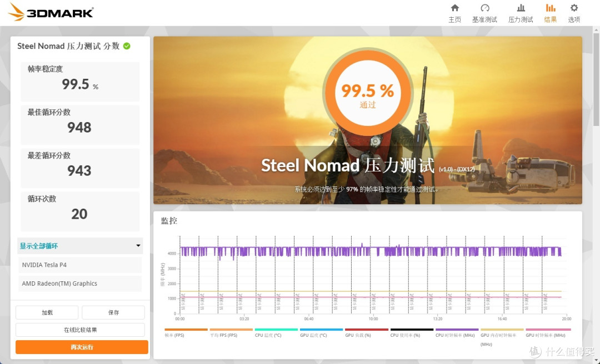The height and width of the screenshot is (364, 600).
Task: Click the 最佳循环分数 948 card
Action: (x=80, y=125)
